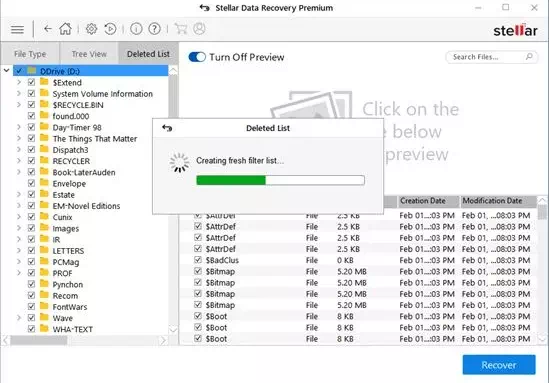Click the $Extend folder icon
This screenshot has width=549, height=383.
tap(44, 82)
